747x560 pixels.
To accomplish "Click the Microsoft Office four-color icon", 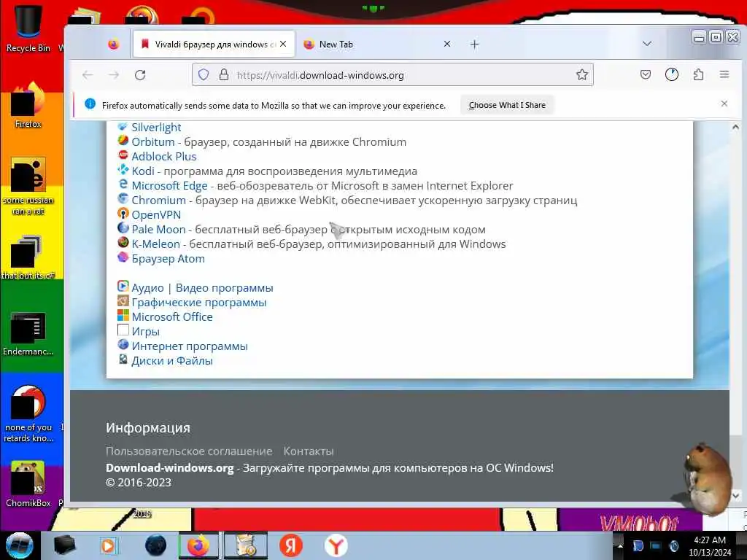I will point(123,315).
